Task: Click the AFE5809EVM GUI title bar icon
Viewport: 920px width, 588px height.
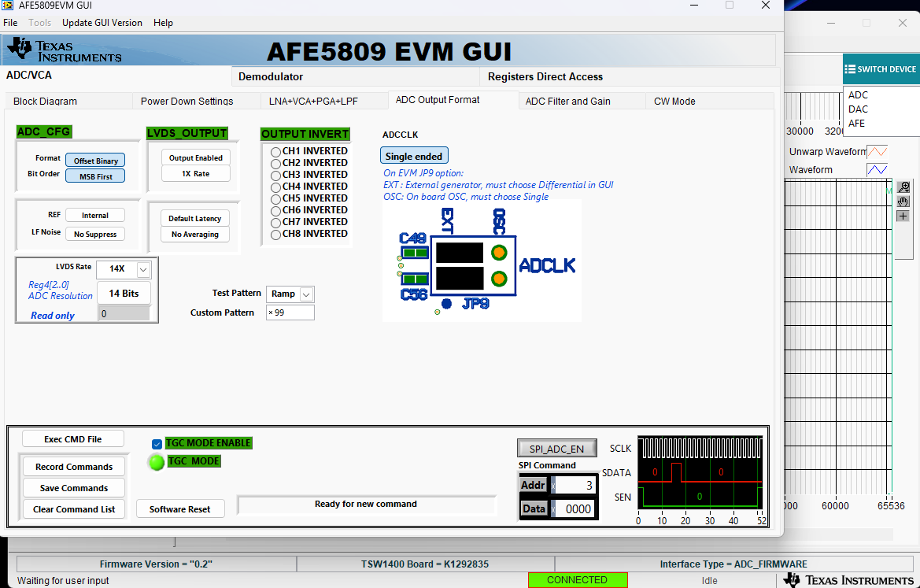Action: [x=9, y=6]
